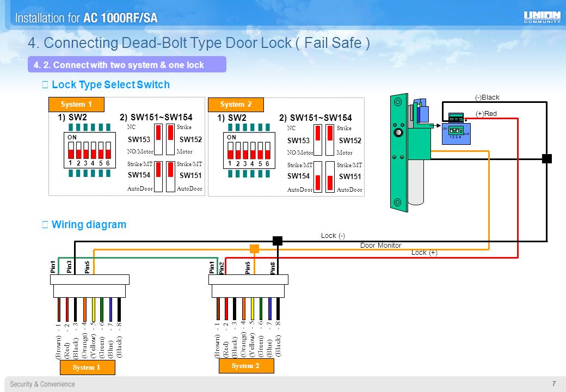
Task: Toggle DIP switch 3 on System 1 SW2
Action: click(86, 150)
